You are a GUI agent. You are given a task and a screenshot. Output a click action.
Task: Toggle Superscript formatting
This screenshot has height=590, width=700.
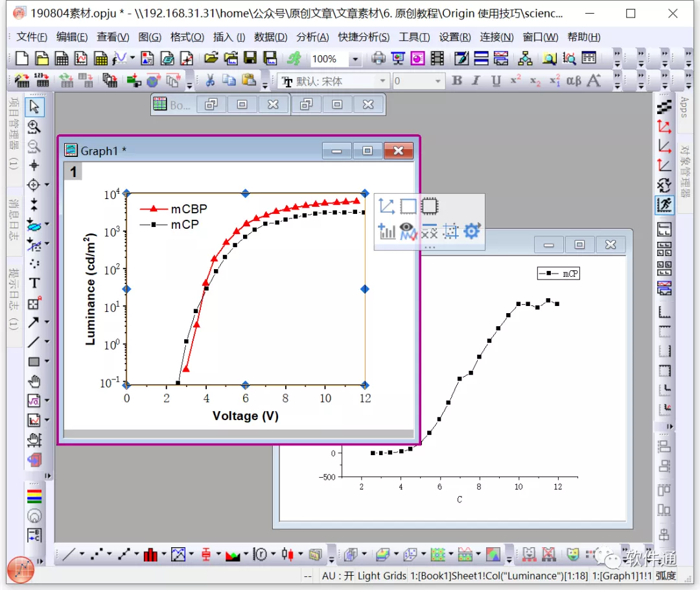(x=516, y=80)
